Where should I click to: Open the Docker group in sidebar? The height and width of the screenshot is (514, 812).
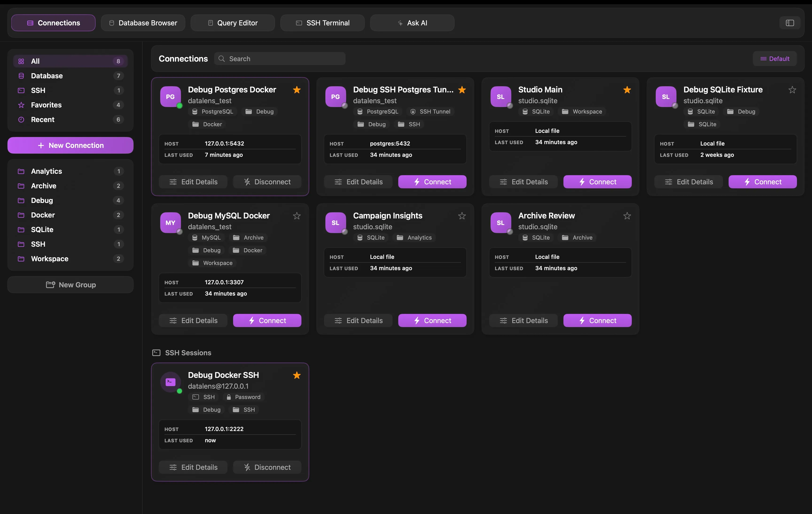70,215
